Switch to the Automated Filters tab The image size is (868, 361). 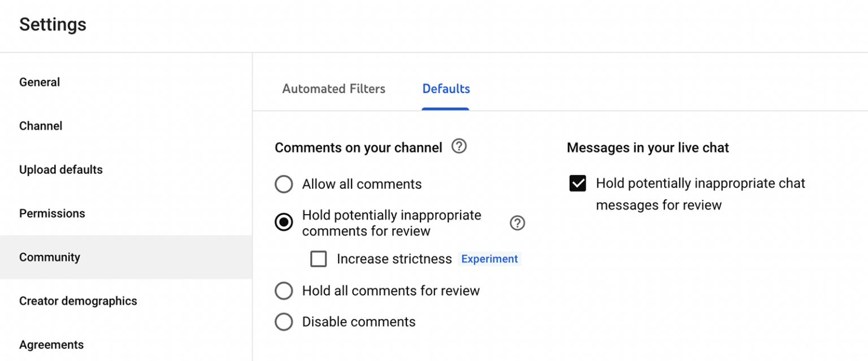click(x=333, y=89)
